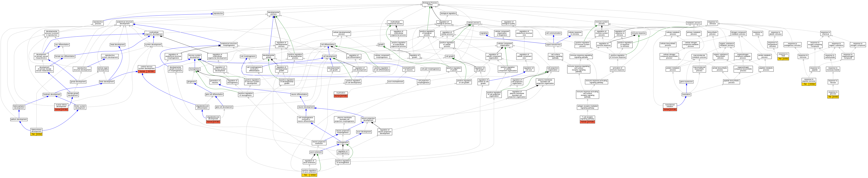
Task: Click the 'glial cell differentiation' node
Action: pyautogui.click(x=214, y=94)
